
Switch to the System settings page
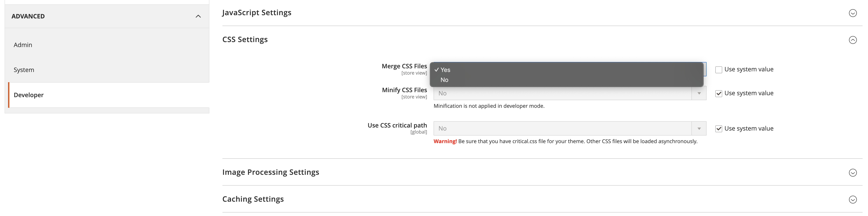pyautogui.click(x=24, y=70)
